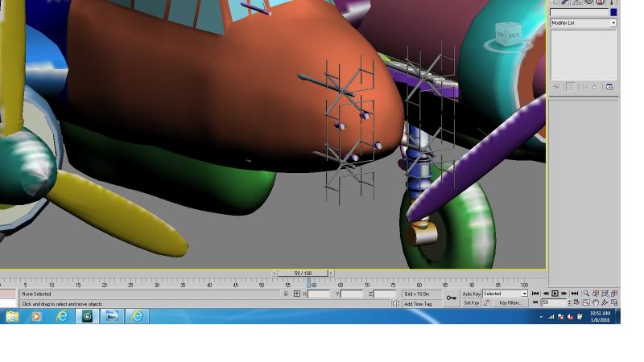Click the Maximize Viewport Toggle icon
Image resolution: width=644 pixels, height=362 pixels.
point(614,302)
